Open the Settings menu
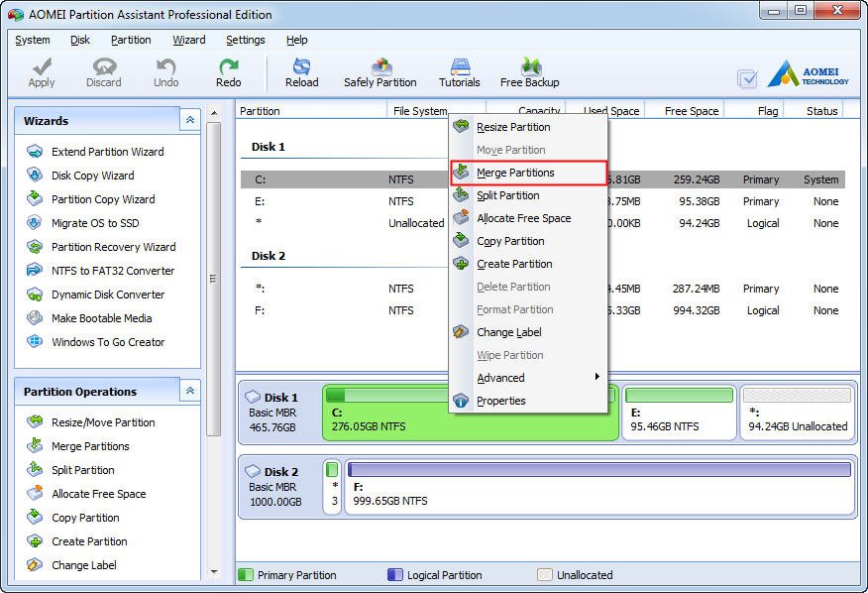 click(245, 40)
